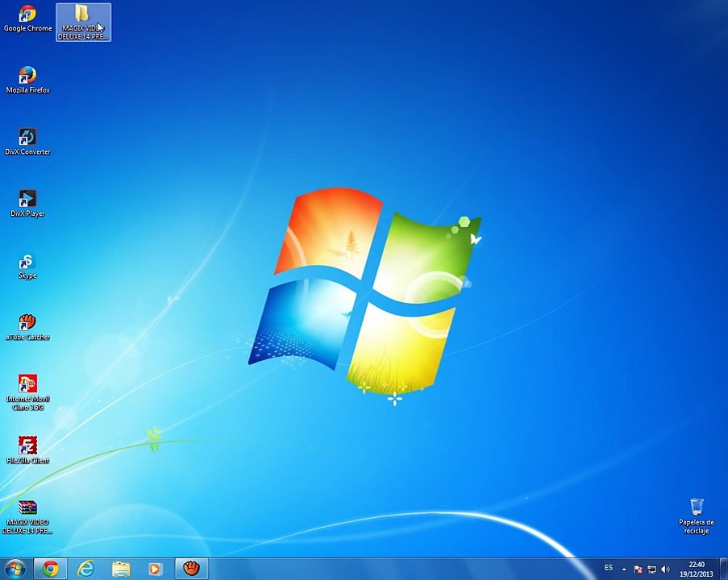Show hidden system tray icons arrow

(x=624, y=570)
